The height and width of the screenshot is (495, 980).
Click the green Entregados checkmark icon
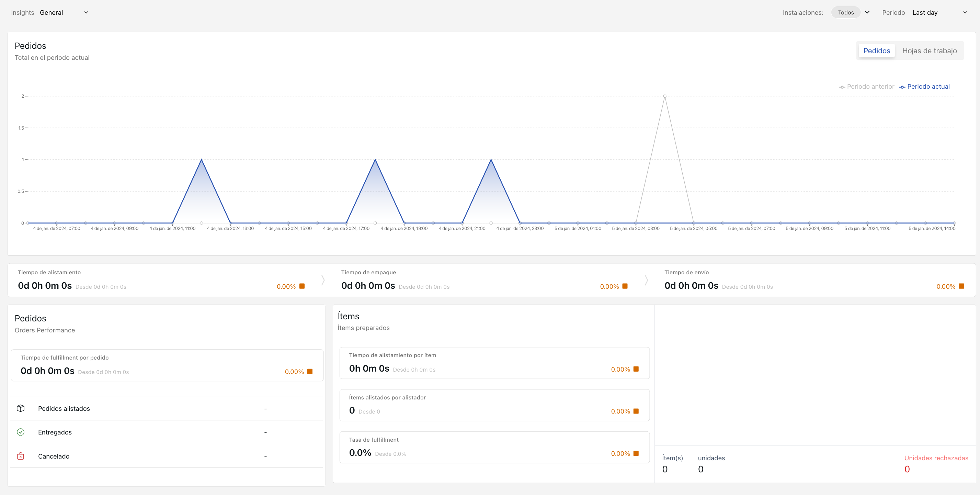[21, 432]
